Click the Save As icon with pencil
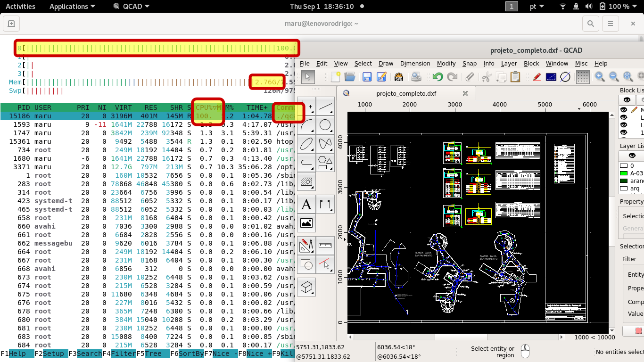The image size is (644, 362). (381, 76)
